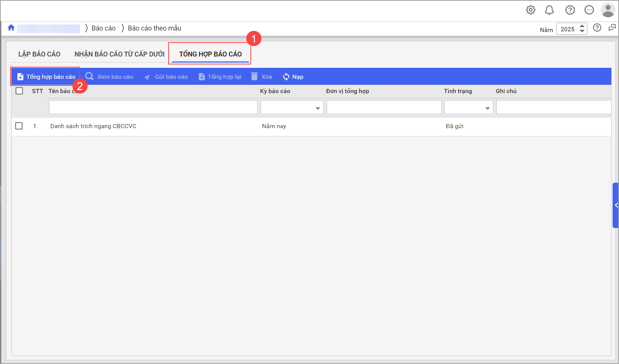Click the Tổng hợp báo cáo toolbar button
This screenshot has width=619, height=364.
(x=46, y=77)
